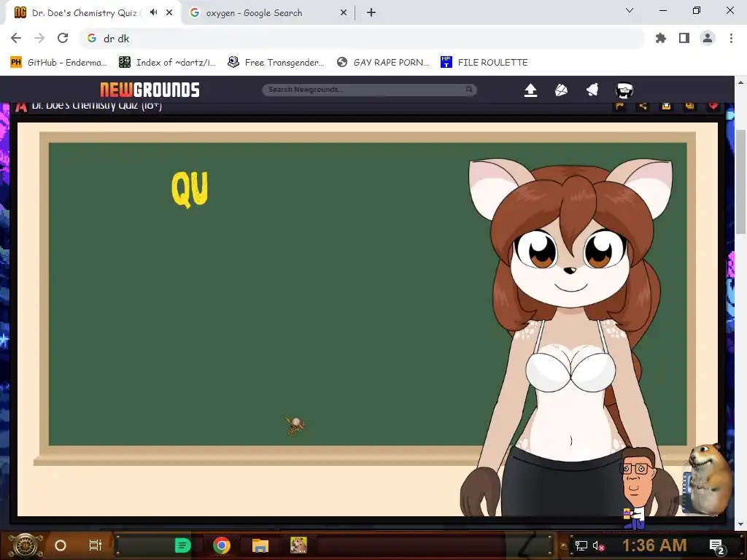Expand the Chrome tab search chevron

pyautogui.click(x=630, y=10)
